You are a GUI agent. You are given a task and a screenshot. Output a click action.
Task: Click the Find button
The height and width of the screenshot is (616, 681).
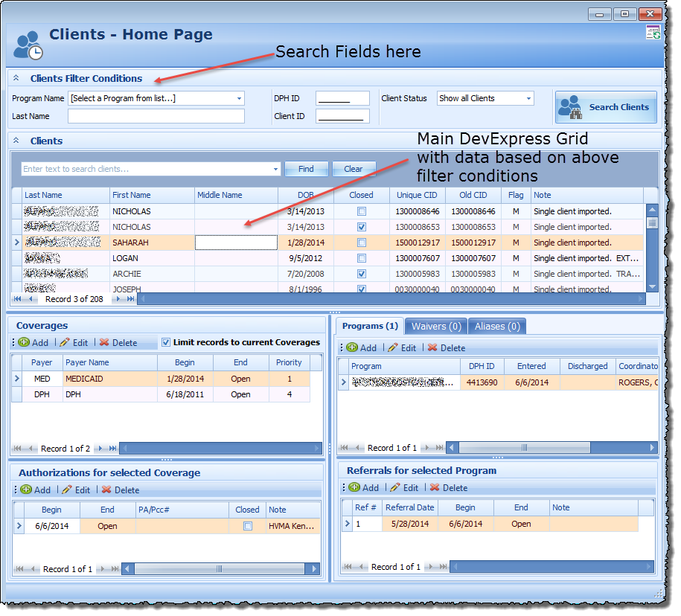pyautogui.click(x=306, y=169)
